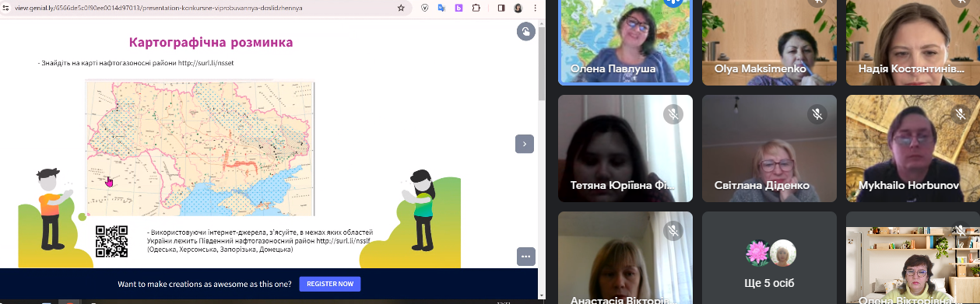Screen dimensions: 980x304
Task: Toggle the browser side panel icon
Action: (501, 8)
